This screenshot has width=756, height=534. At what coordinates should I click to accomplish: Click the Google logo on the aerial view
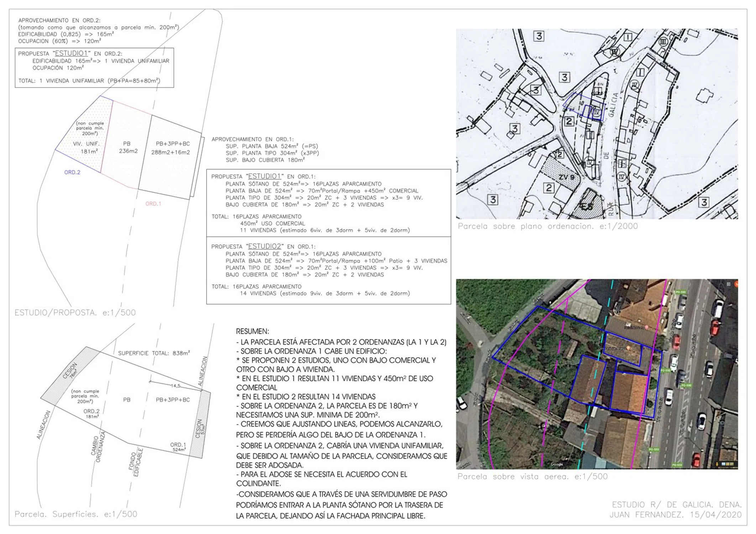click(557, 464)
